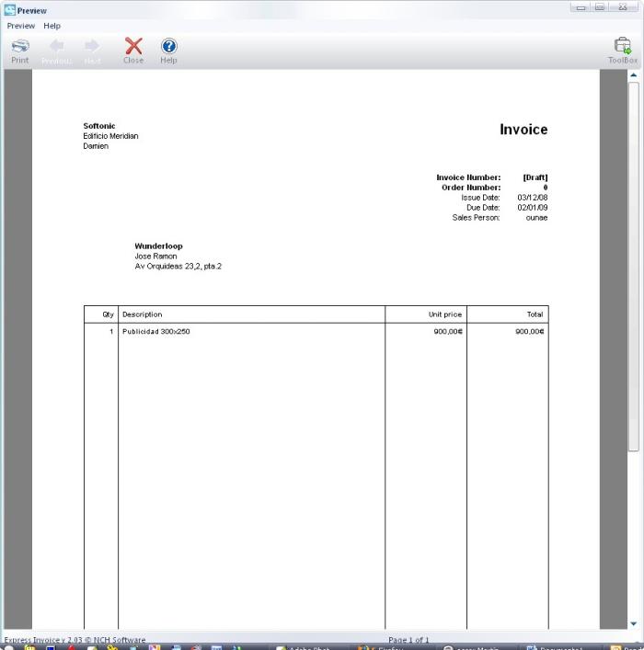Viewport: 644px width, 650px height.
Task: Click the scrollbar up arrow
Action: point(633,75)
